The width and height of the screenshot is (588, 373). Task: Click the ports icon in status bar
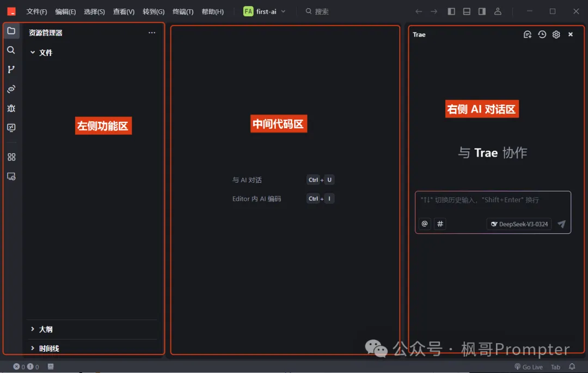[x=51, y=366]
